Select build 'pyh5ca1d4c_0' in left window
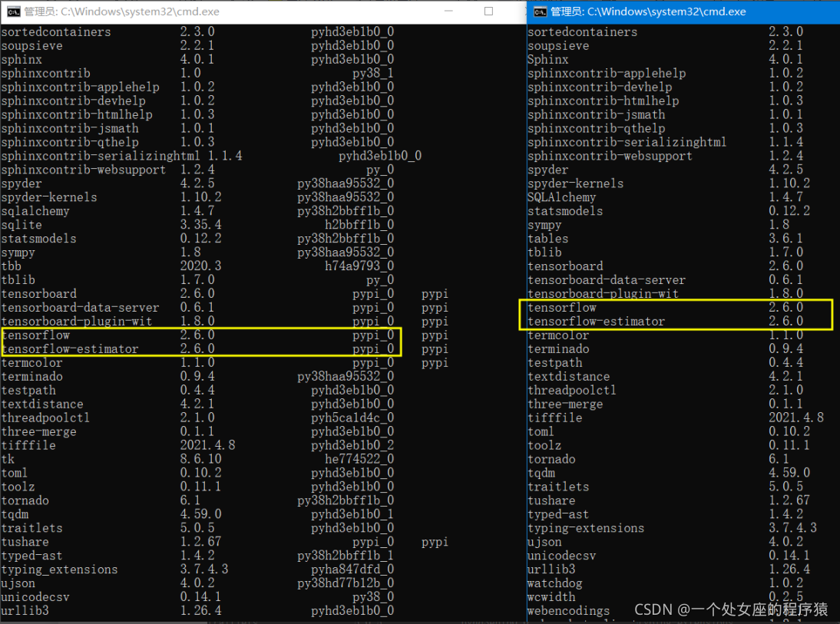The height and width of the screenshot is (624, 840). 352,418
